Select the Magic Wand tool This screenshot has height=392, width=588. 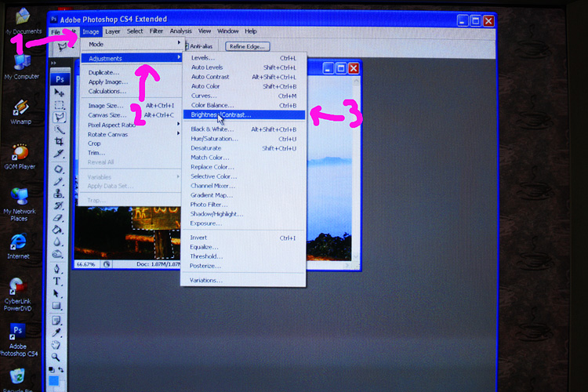click(59, 130)
